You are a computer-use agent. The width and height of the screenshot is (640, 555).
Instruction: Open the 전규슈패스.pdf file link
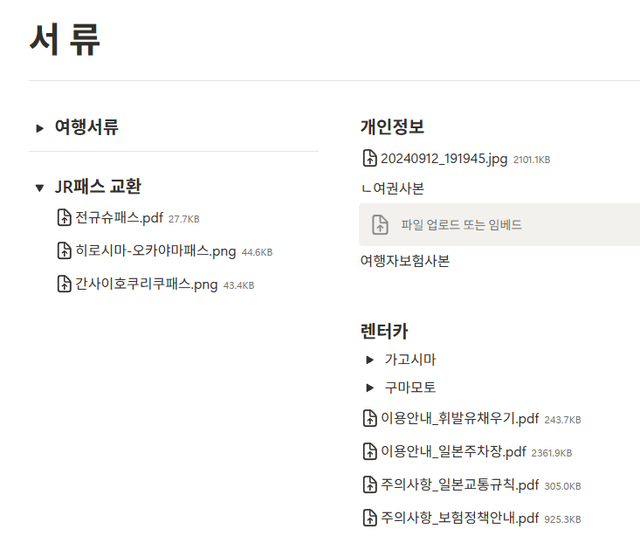[119, 218]
